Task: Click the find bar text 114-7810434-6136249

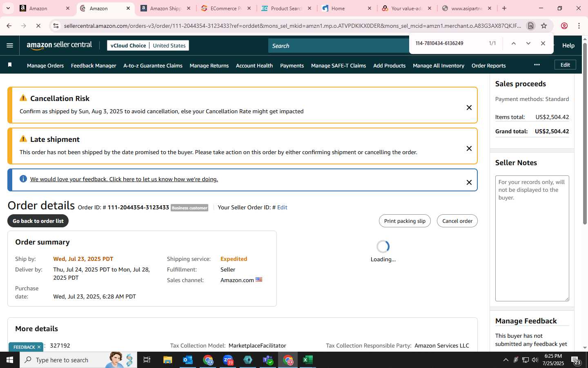Action: (x=439, y=43)
